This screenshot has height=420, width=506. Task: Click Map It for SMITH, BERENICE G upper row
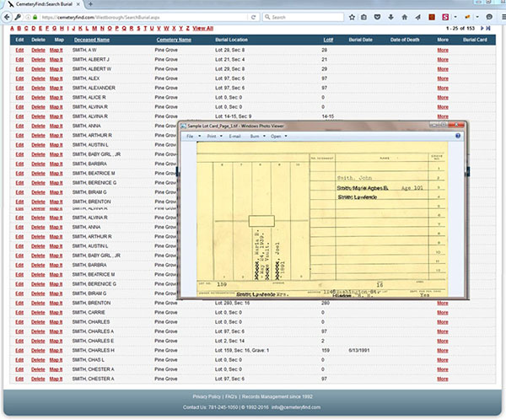[x=57, y=183]
